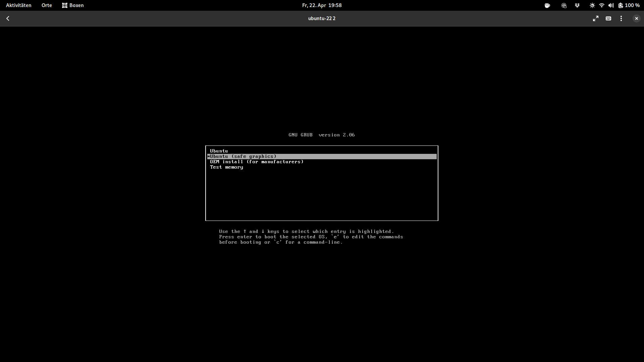
Task: Open the clock and calendar popup
Action: pyautogui.click(x=322, y=5)
